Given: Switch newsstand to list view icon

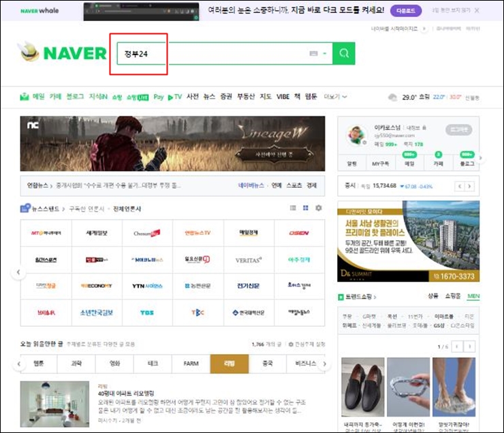Looking at the screenshot, I should pos(293,208).
